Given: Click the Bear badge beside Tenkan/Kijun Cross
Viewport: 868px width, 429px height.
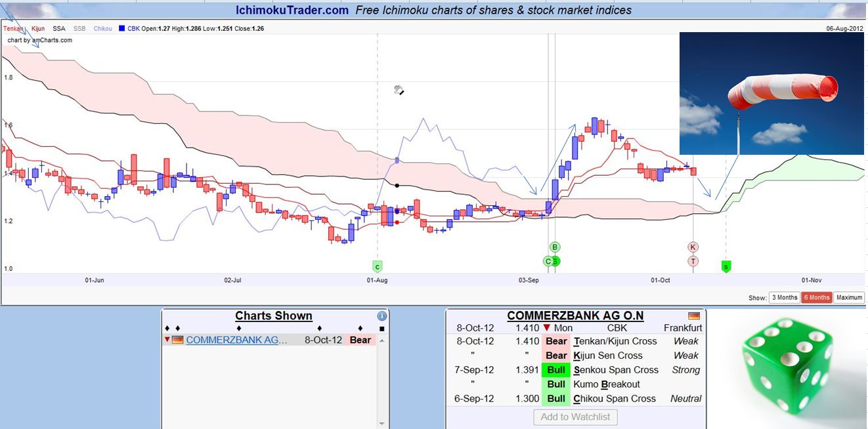Looking at the screenshot, I should point(556,341).
